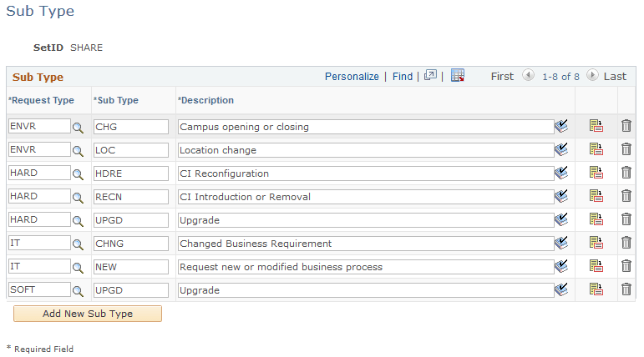The image size is (644, 357).
Task: Jump to First rows link
Action: [x=502, y=77]
